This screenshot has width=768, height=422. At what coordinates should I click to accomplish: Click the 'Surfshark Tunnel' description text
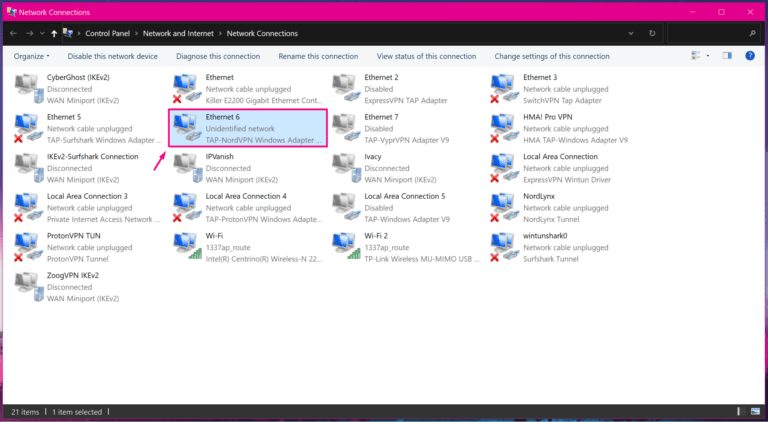tap(551, 259)
